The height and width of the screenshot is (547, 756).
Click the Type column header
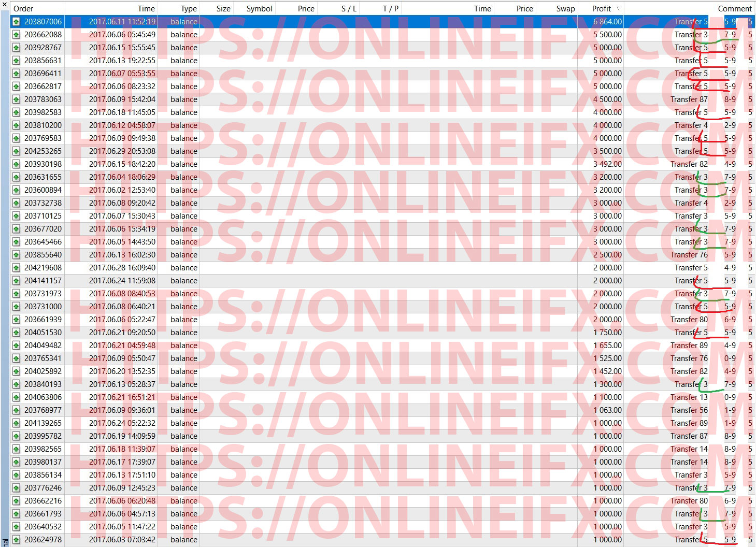point(189,8)
